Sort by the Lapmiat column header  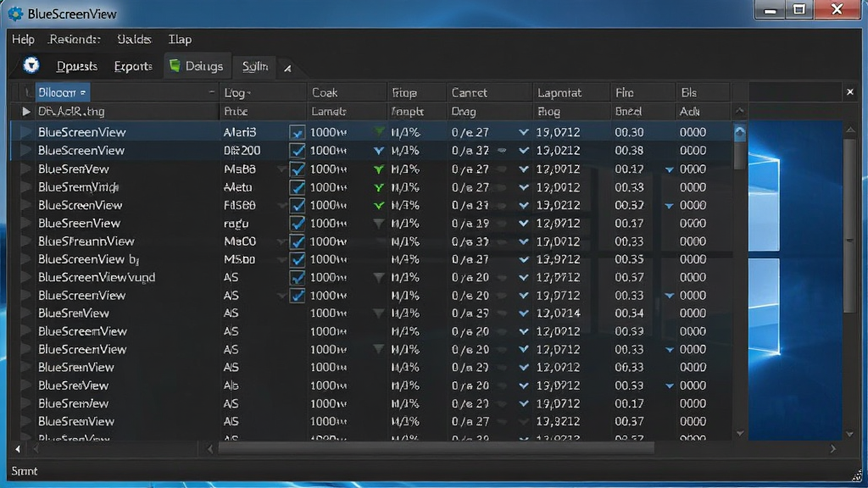[x=571, y=92]
